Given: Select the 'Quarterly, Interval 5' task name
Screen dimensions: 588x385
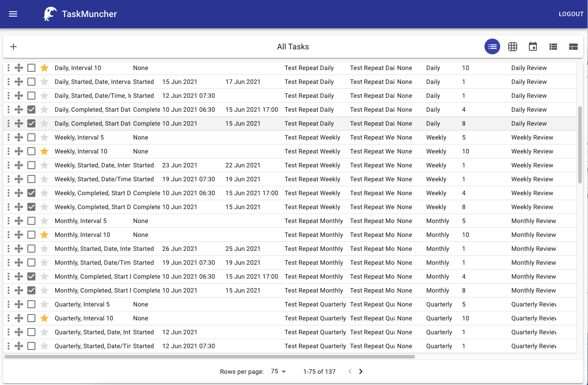Looking at the screenshot, I should [x=82, y=305].
